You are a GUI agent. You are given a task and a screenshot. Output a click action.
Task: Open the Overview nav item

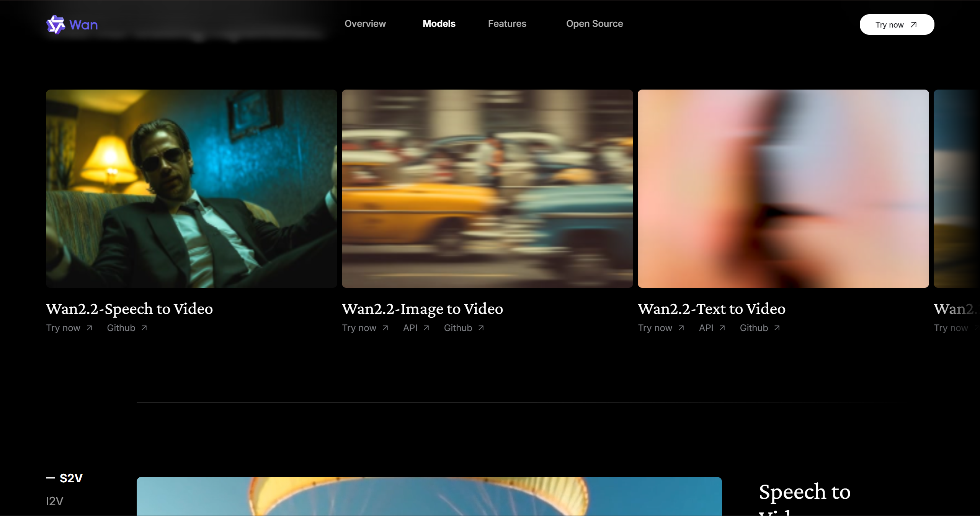tap(365, 24)
